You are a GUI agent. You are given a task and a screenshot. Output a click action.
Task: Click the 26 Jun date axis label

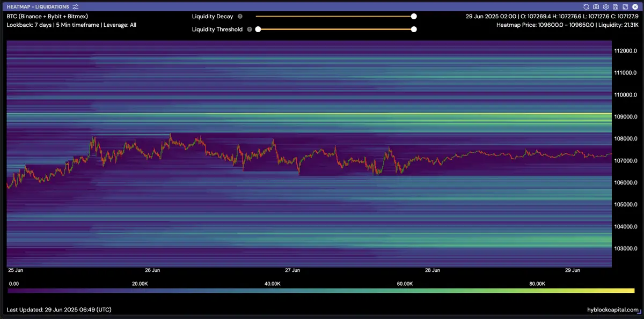point(152,271)
